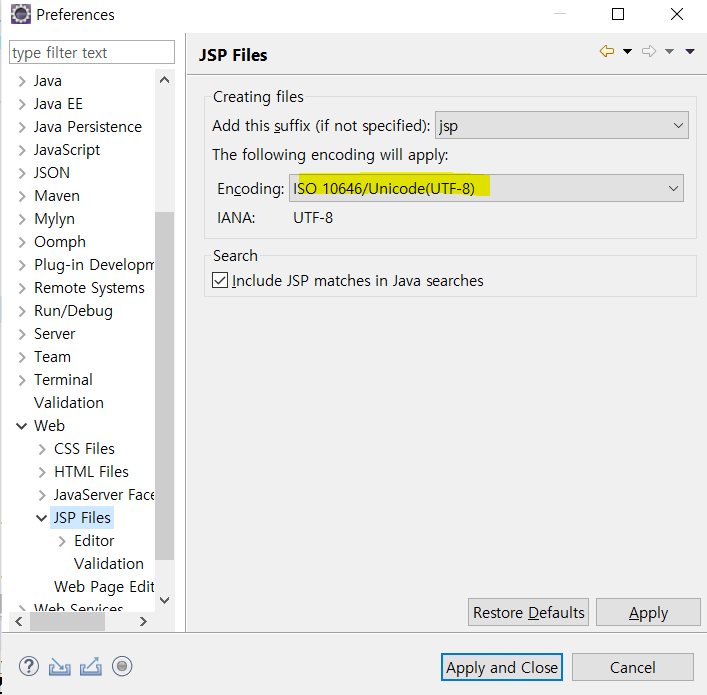Click Restore Defaults button
This screenshot has height=695, width=707.
[528, 612]
